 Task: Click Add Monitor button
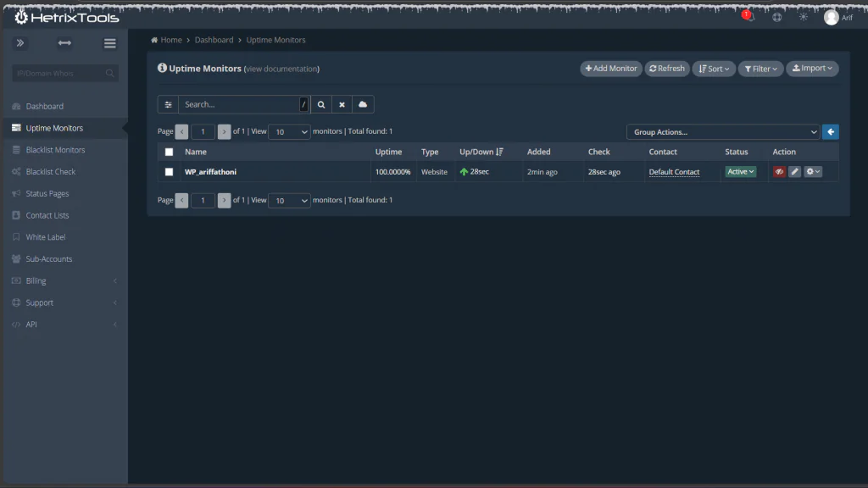tap(611, 69)
